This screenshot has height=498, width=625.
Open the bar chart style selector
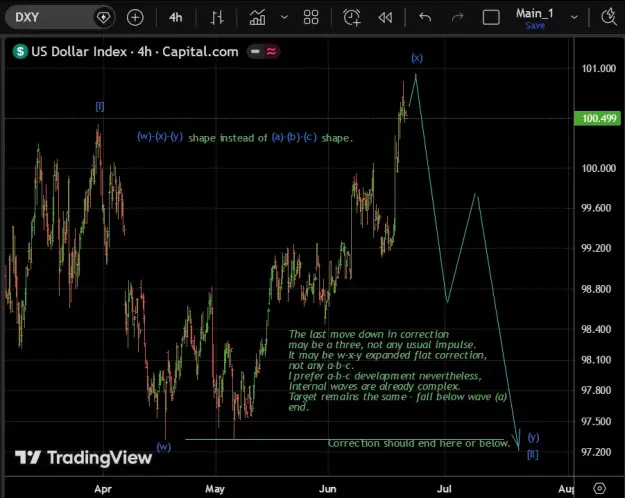(217, 18)
